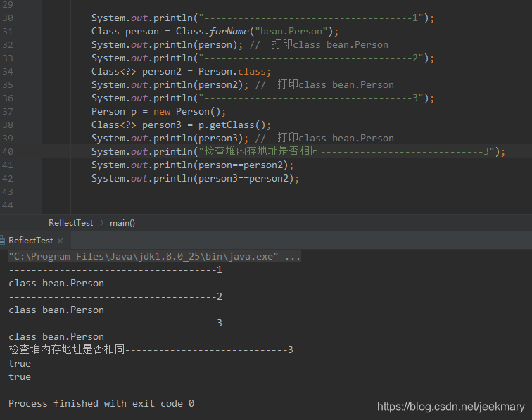Screen dimensions: 532x420
Task: Click line number 40 in the gutter
Action: [8, 152]
